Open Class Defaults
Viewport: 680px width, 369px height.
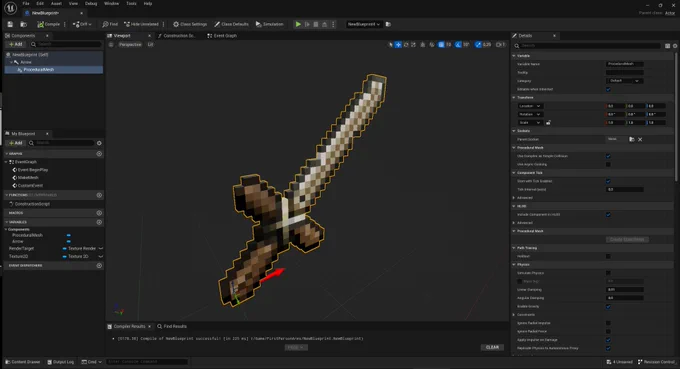coord(232,24)
